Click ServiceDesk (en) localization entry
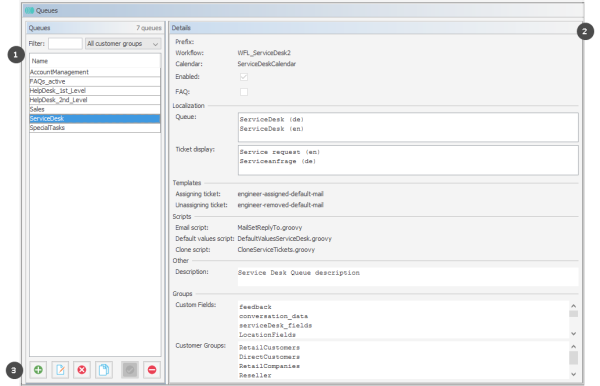 click(271, 129)
